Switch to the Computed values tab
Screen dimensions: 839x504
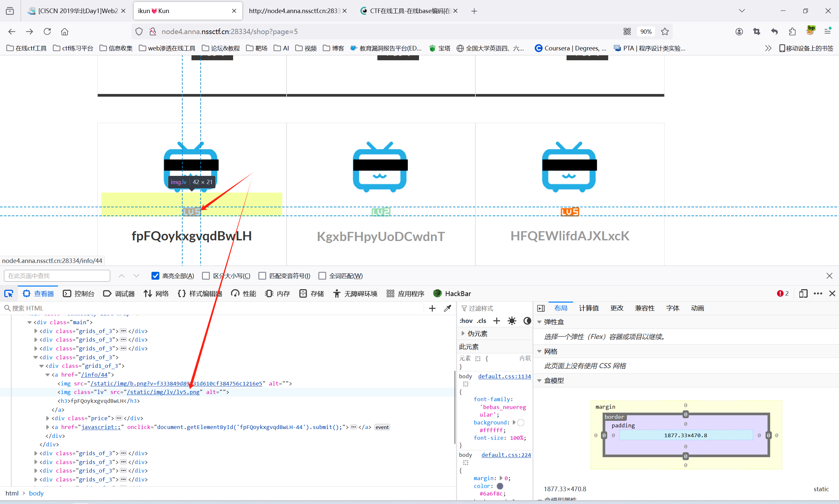click(x=589, y=308)
